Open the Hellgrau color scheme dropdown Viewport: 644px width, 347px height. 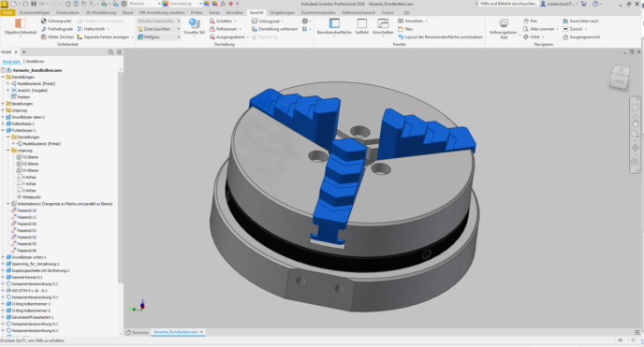coord(158,36)
